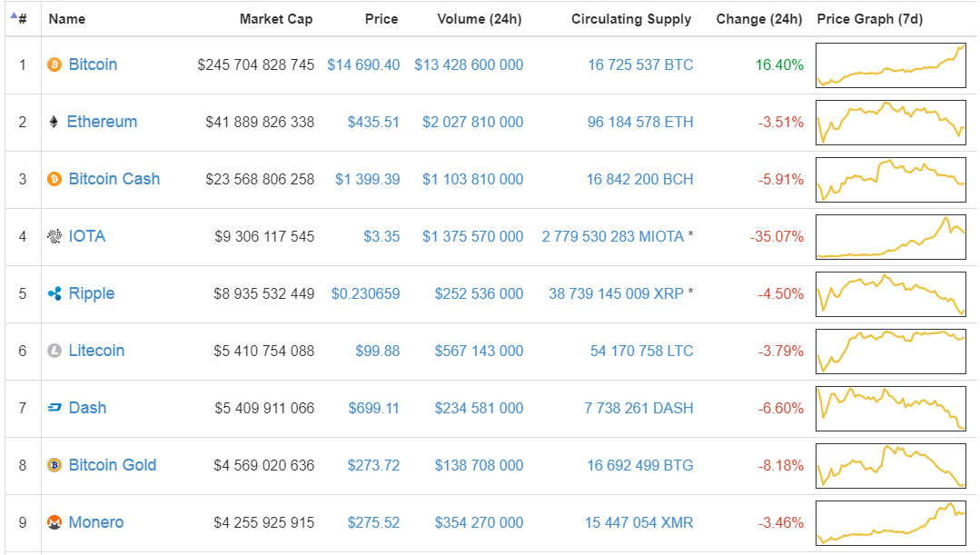
Task: Click the Bitcoin Cash logo icon
Action: (54, 180)
